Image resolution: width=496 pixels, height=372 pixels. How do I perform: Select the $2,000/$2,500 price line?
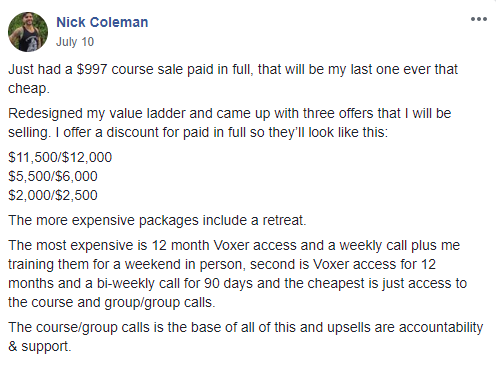[53, 195]
